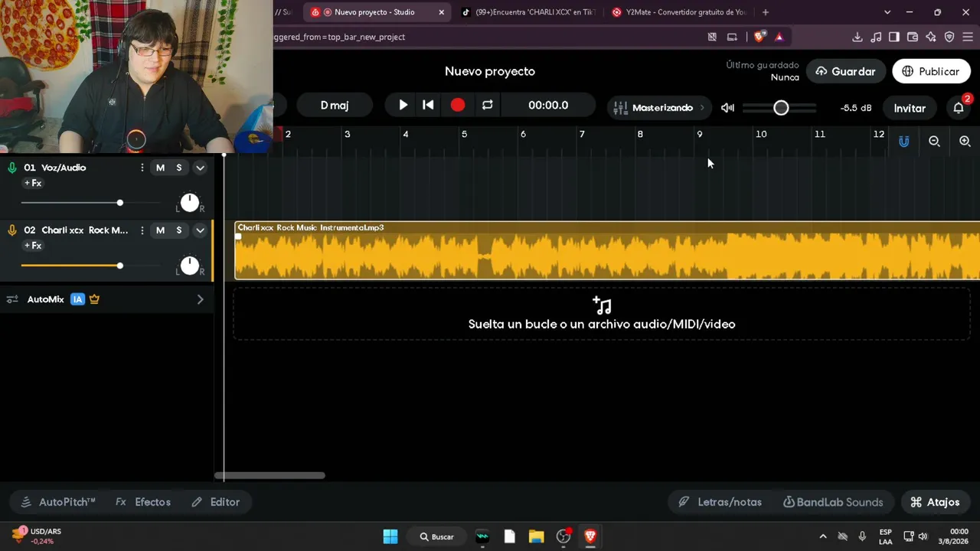
Task: Start playback with the play button
Action: (x=403, y=105)
